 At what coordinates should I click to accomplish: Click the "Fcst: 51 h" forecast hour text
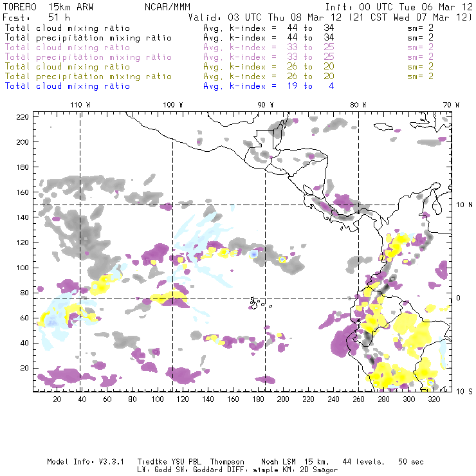pos(36,17)
